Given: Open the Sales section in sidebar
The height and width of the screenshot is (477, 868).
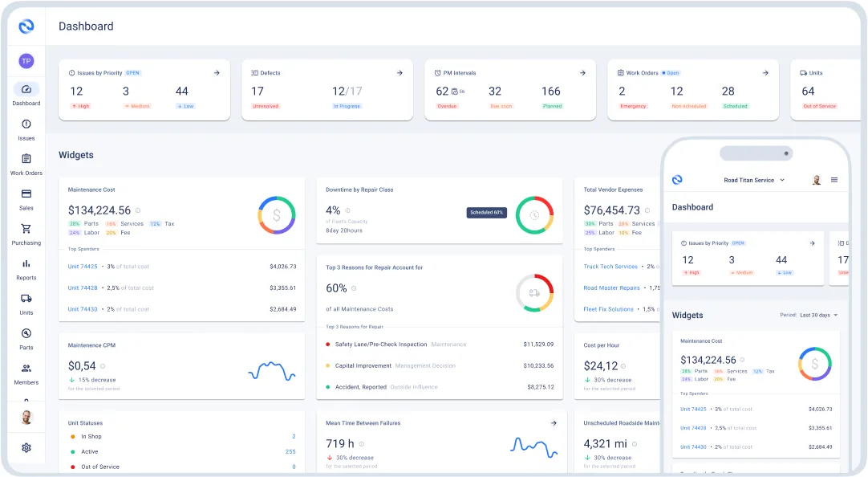Looking at the screenshot, I should tap(26, 199).
